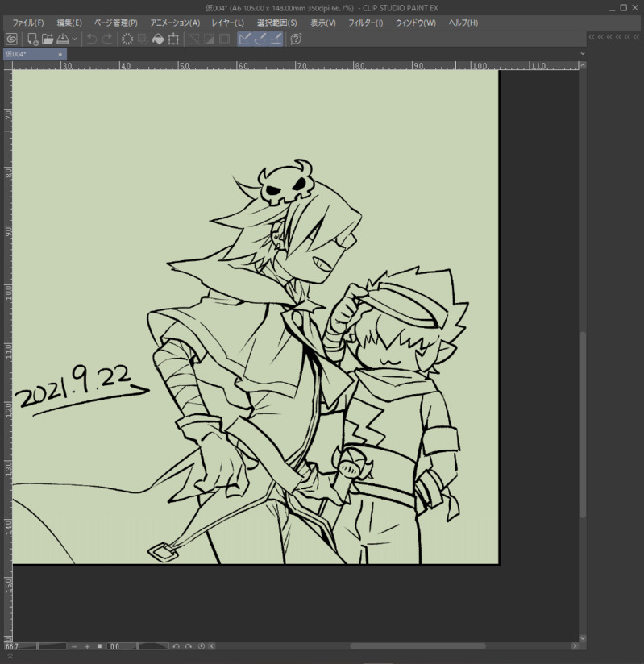Click the Deselect toolbar icon
The height and width of the screenshot is (664, 644).
tap(193, 39)
